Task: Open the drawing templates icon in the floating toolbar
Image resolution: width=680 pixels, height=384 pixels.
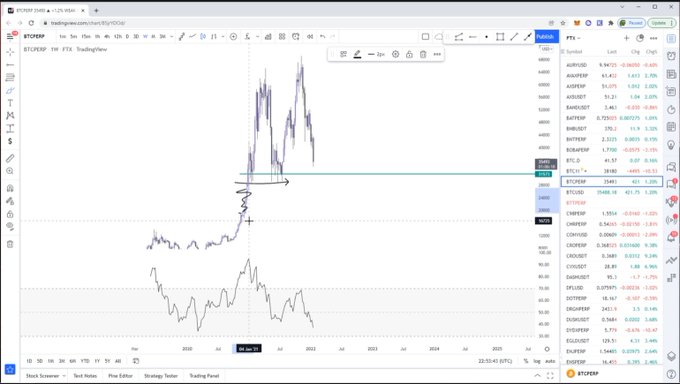Action: click(x=343, y=54)
